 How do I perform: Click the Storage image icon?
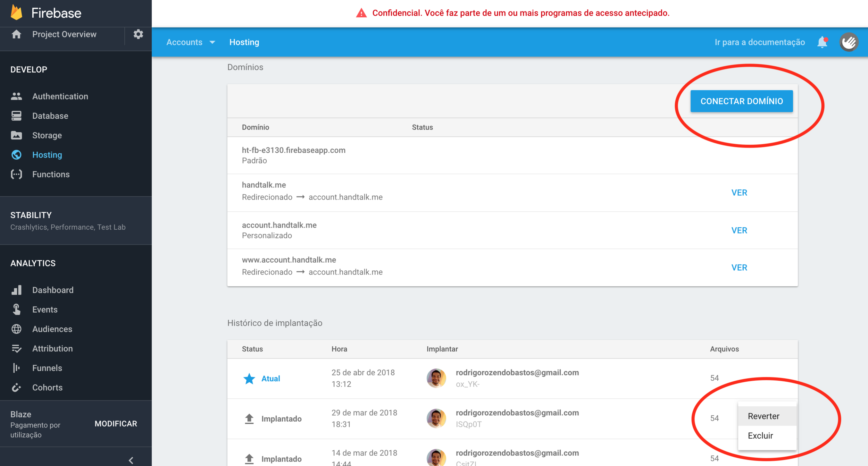(x=16, y=135)
